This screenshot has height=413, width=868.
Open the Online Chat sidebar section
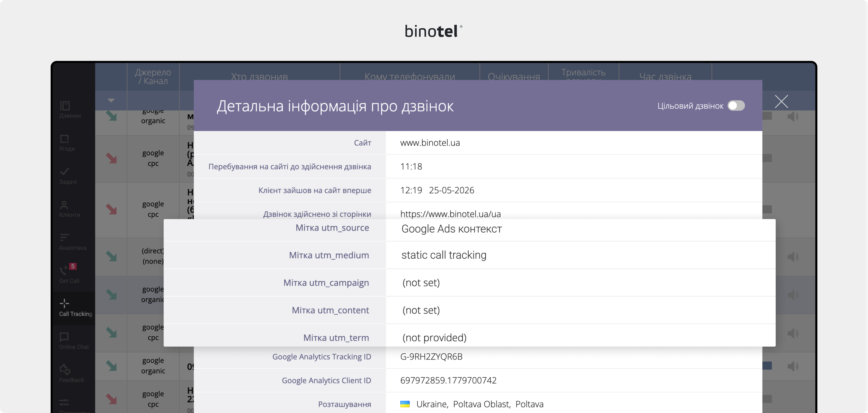(74, 341)
